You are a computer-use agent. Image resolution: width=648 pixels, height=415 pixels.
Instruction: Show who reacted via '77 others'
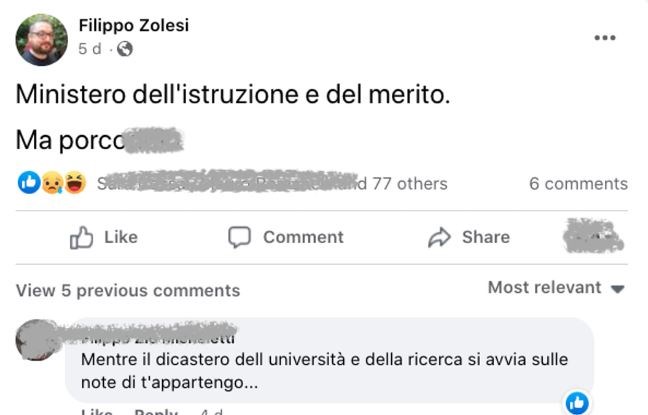click(408, 184)
